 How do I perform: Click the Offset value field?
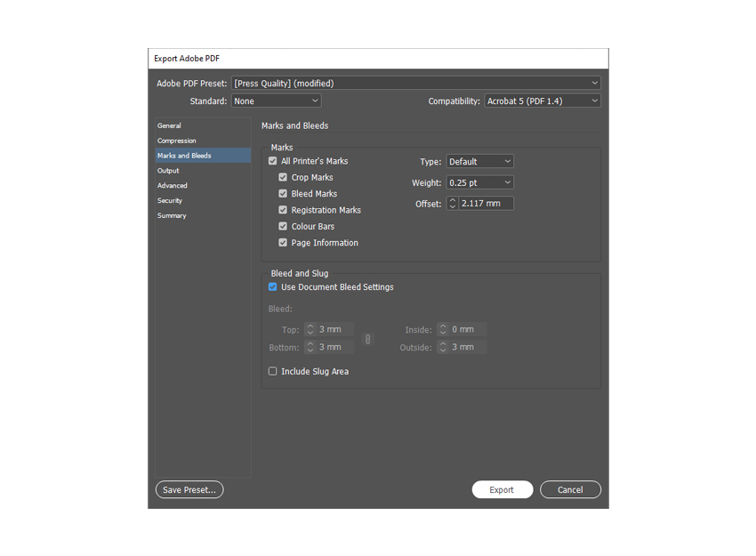pos(486,204)
